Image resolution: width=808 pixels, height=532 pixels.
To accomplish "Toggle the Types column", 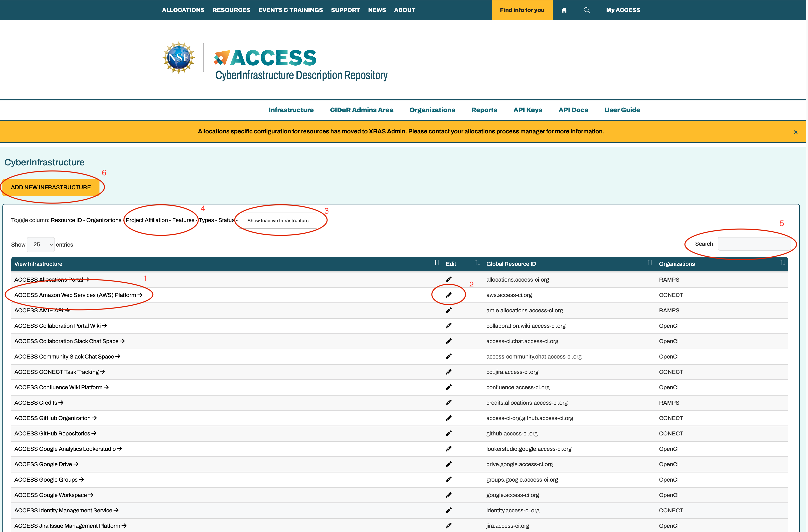I will pos(206,220).
